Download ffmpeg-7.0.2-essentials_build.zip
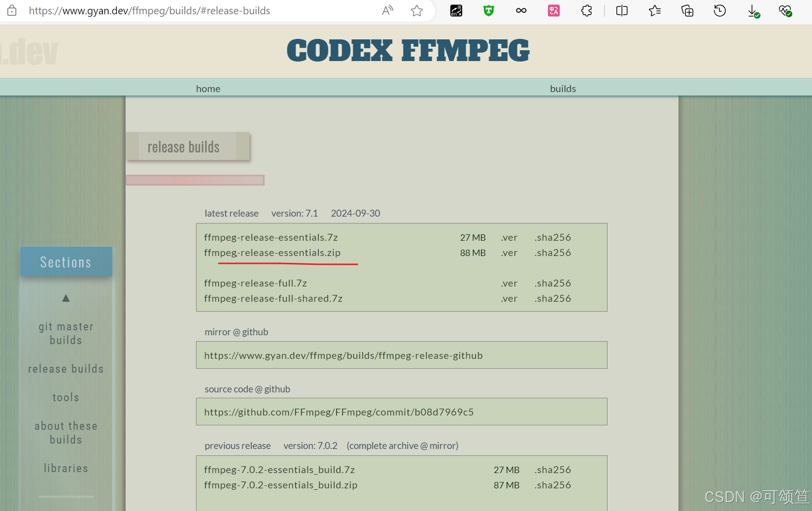This screenshot has width=812, height=511. tap(281, 485)
